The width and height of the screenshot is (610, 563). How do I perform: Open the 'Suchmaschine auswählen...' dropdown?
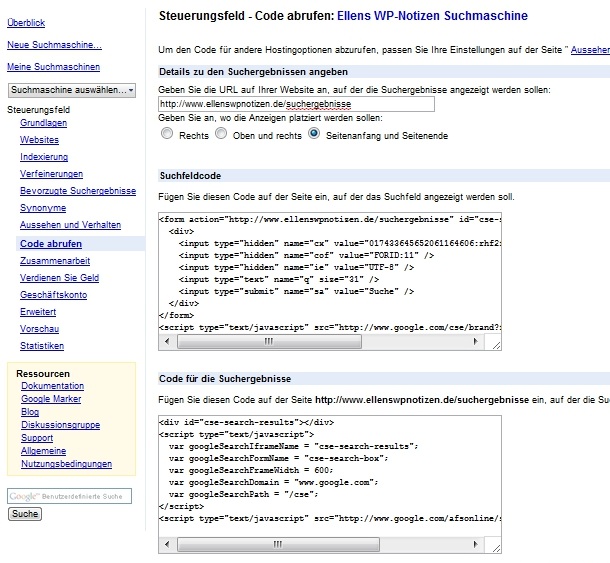72,90
